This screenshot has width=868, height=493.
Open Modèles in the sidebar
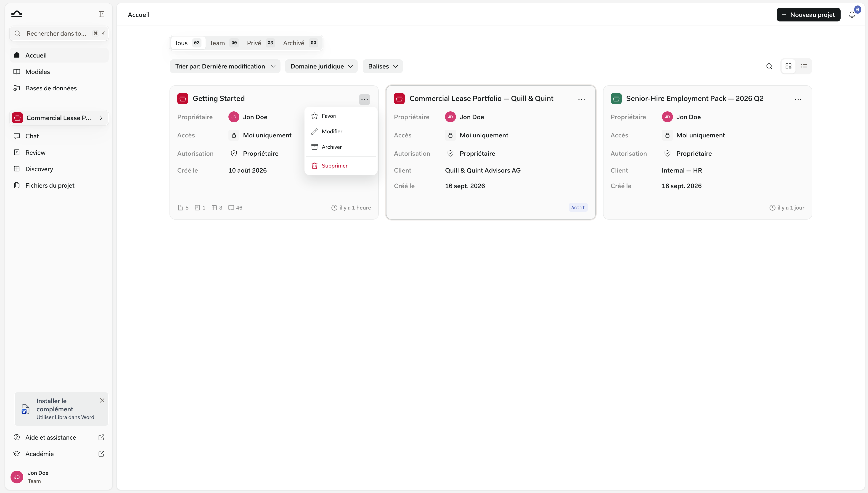pyautogui.click(x=59, y=72)
